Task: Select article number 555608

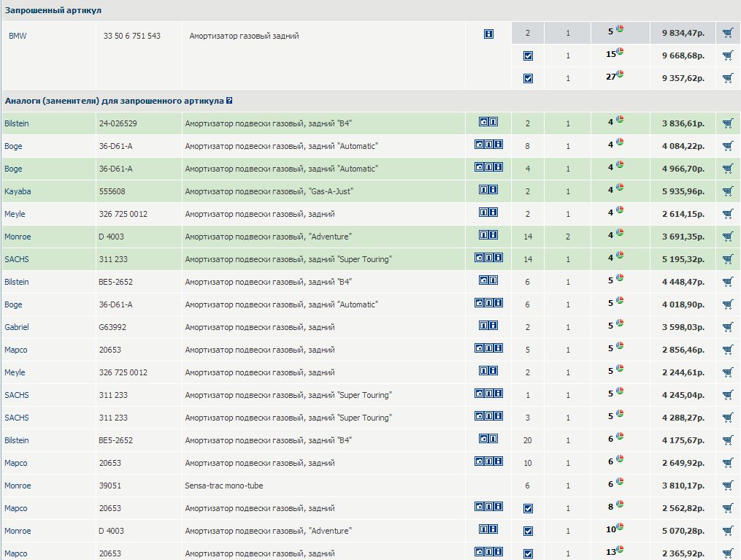Action: 112,191
